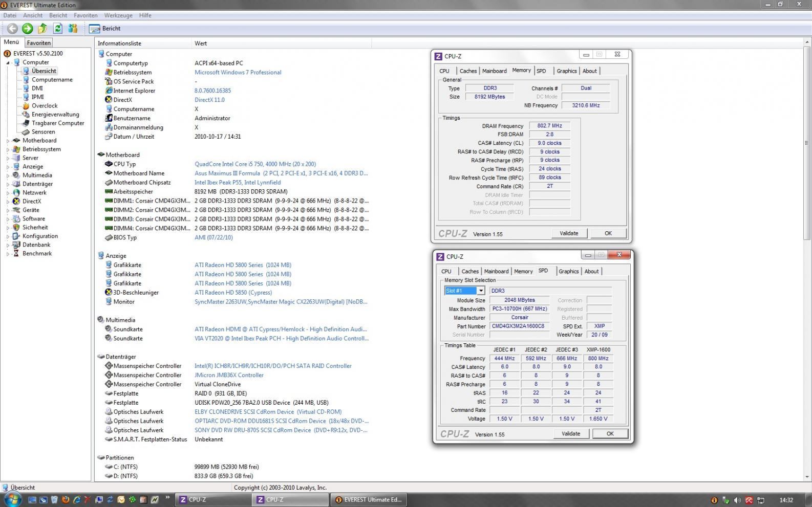Collapse the Computer tree node
Viewport: 812px width, 507px height.
point(8,62)
